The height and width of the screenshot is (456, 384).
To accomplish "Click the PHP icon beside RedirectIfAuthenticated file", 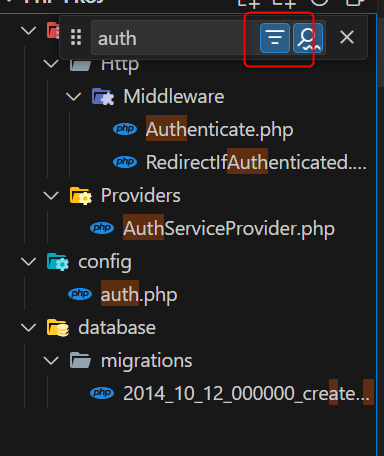I will coord(125,162).
